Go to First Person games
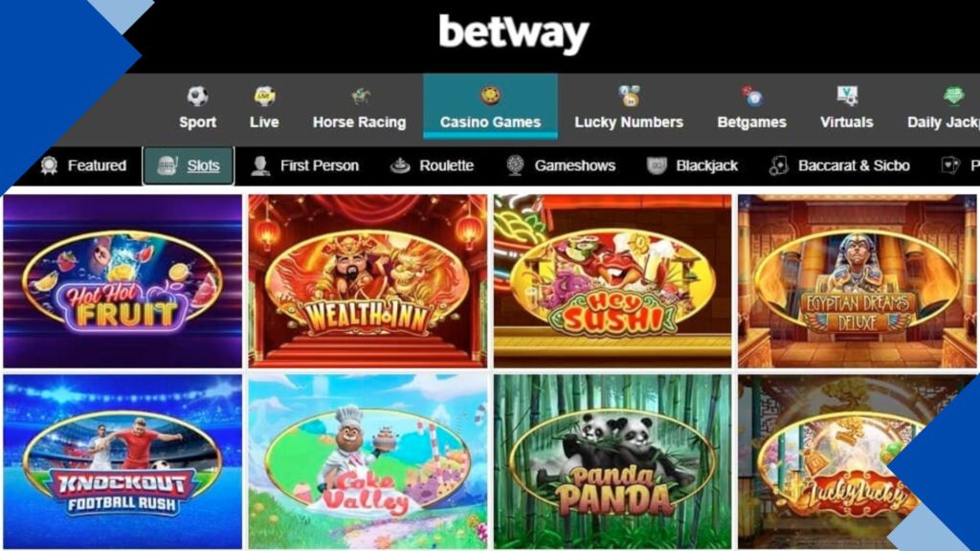This screenshot has height=551, width=980. click(305, 165)
